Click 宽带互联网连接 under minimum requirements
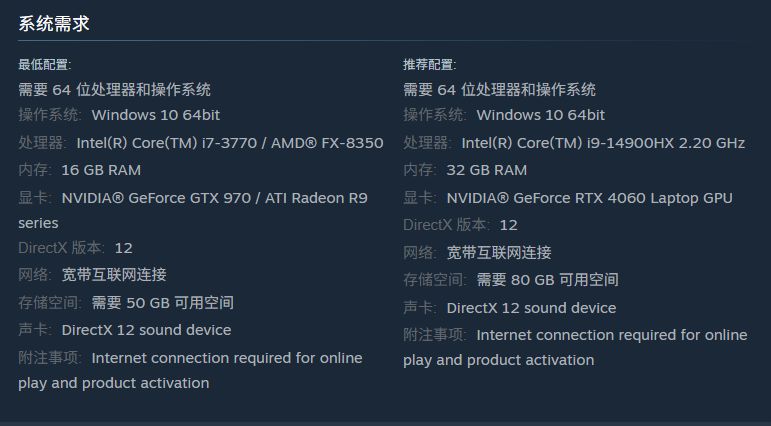The height and width of the screenshot is (426, 771). click(114, 274)
